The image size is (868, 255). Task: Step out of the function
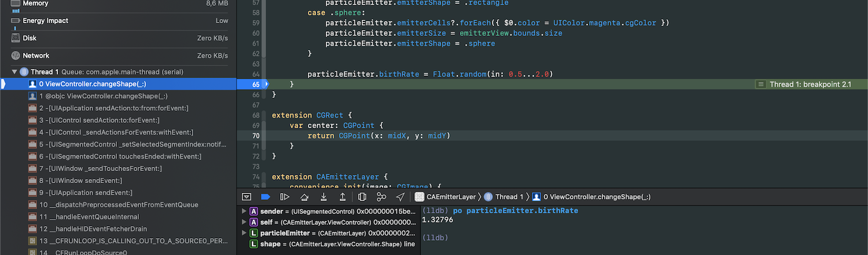tap(343, 197)
